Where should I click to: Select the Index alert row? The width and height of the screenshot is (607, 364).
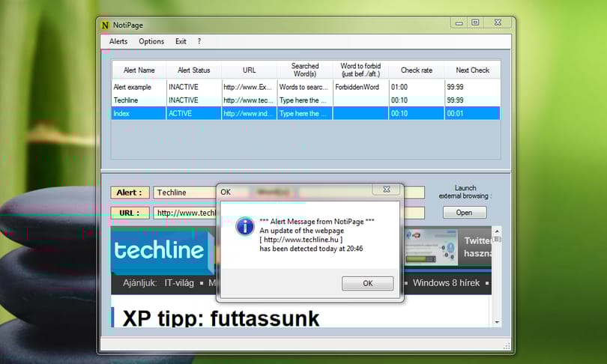[x=306, y=113]
